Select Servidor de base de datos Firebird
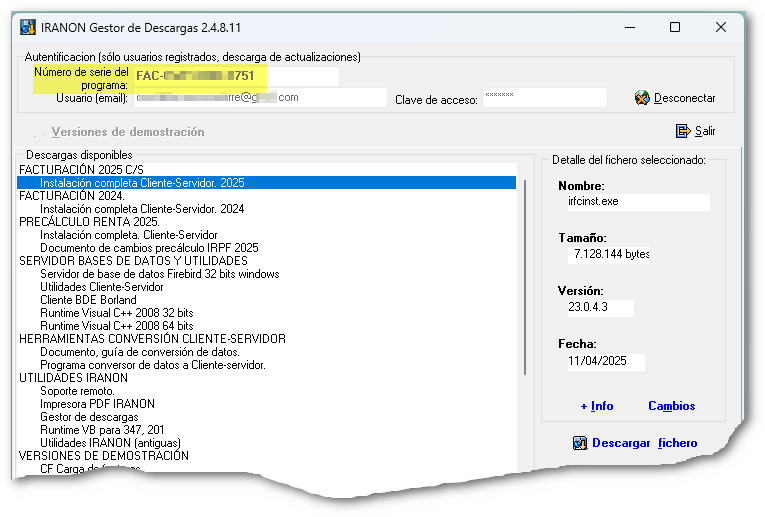The image size is (765, 517). click(x=159, y=274)
